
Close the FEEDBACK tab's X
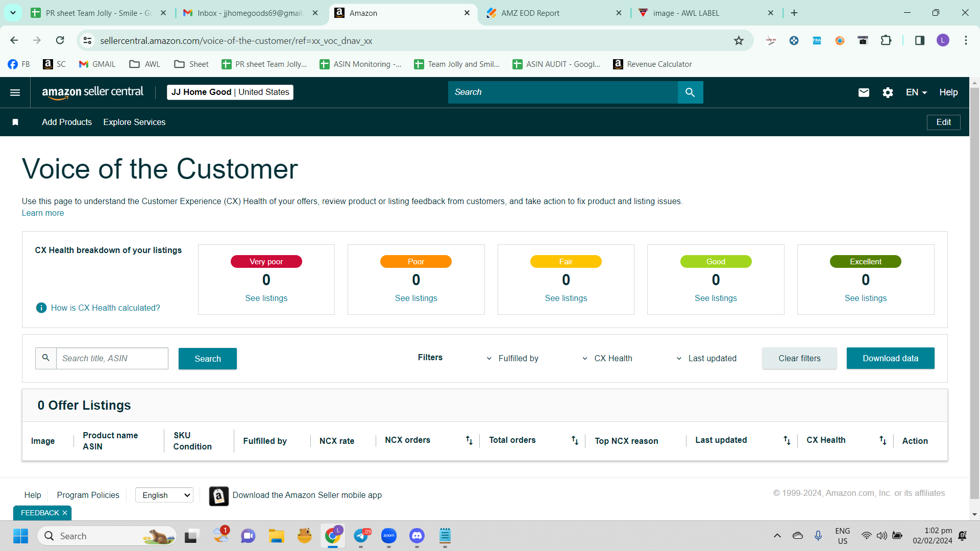tap(65, 513)
